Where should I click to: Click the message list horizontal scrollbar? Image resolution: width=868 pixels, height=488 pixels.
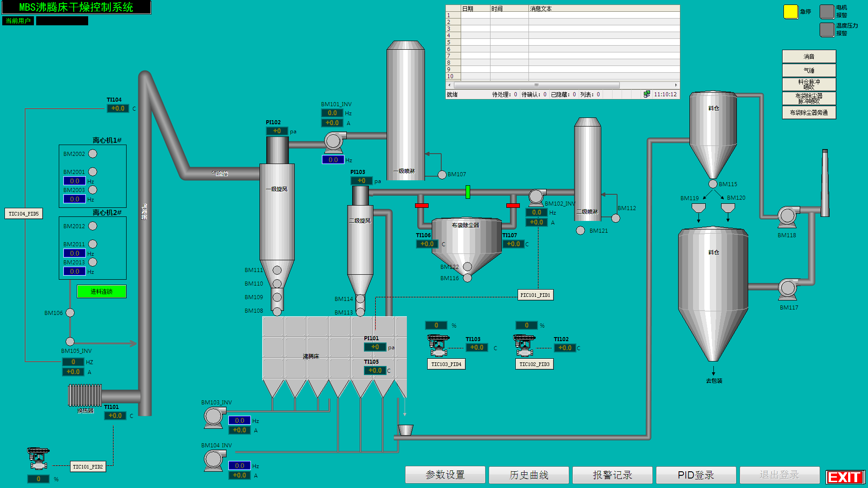pos(537,85)
